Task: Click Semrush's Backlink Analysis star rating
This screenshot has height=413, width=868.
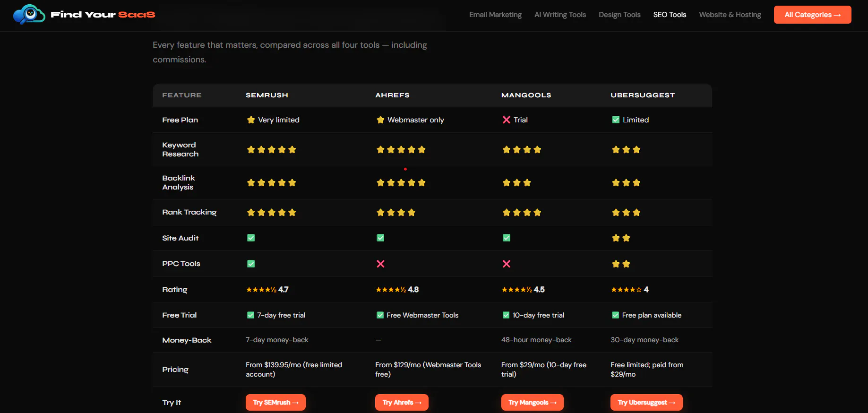Action: [272, 183]
